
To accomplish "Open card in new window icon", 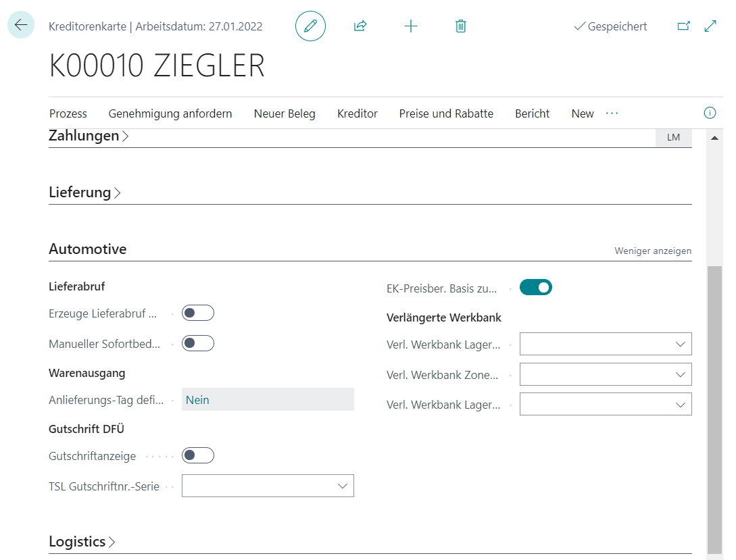I will click(x=684, y=26).
